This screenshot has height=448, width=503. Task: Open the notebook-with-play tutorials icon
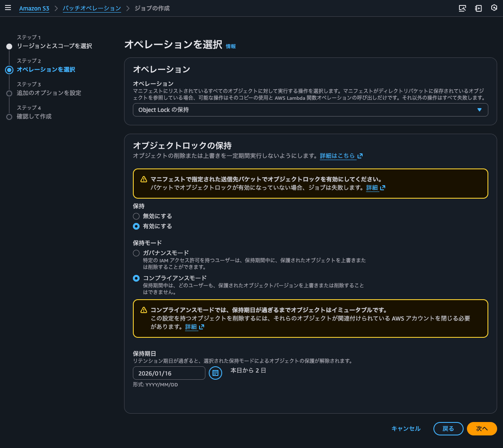478,8
